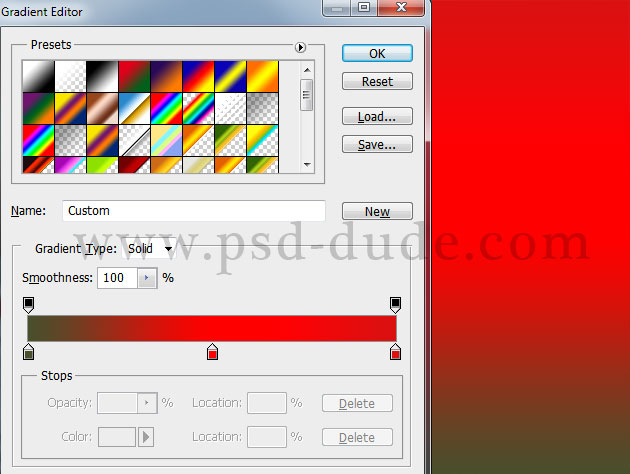Select the white-to-transparent gradient preset
The width and height of the screenshot is (630, 474).
tap(70, 76)
